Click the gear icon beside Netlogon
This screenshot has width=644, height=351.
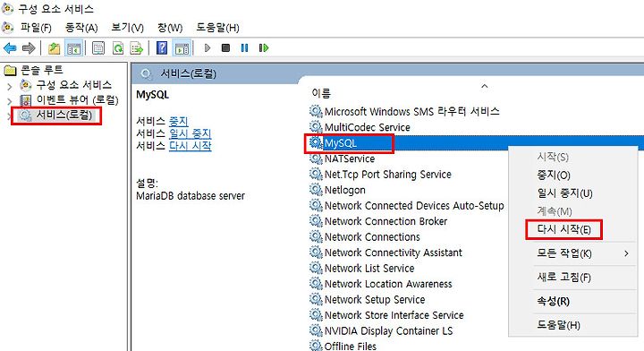[x=316, y=190]
